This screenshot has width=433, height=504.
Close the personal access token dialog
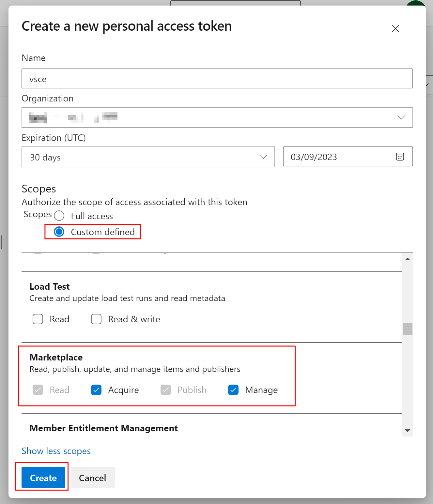click(x=395, y=28)
